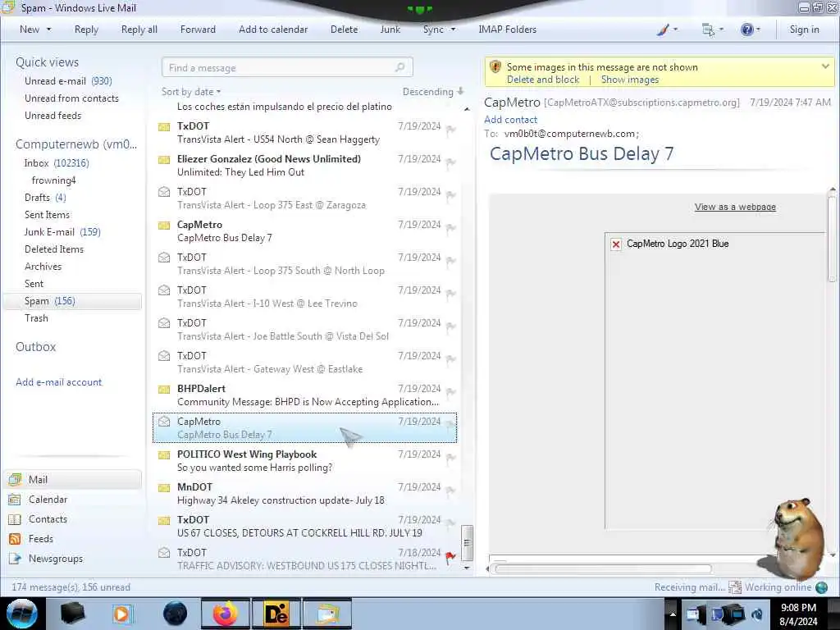Viewport: 840px width, 630px height.
Task: Expand the New dropdown arrow
Action: (x=49, y=30)
